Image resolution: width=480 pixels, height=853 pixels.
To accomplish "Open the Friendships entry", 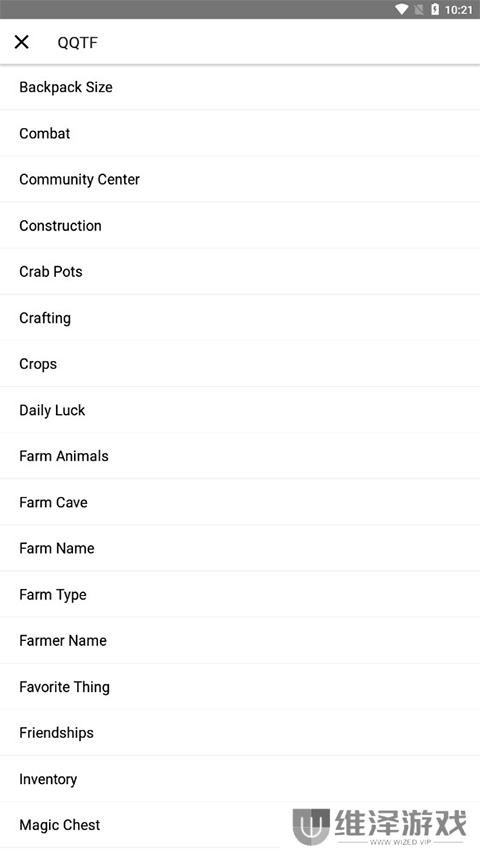I will click(x=240, y=733).
